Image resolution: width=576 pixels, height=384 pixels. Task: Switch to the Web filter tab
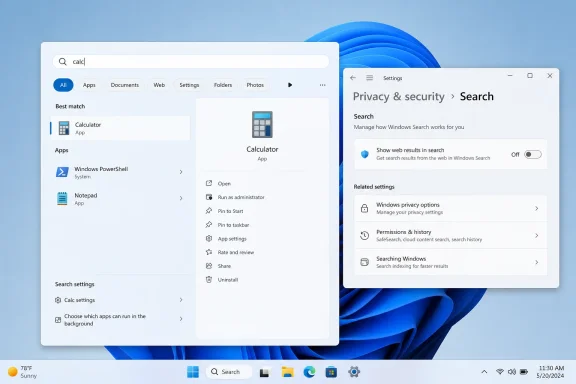coord(159,85)
